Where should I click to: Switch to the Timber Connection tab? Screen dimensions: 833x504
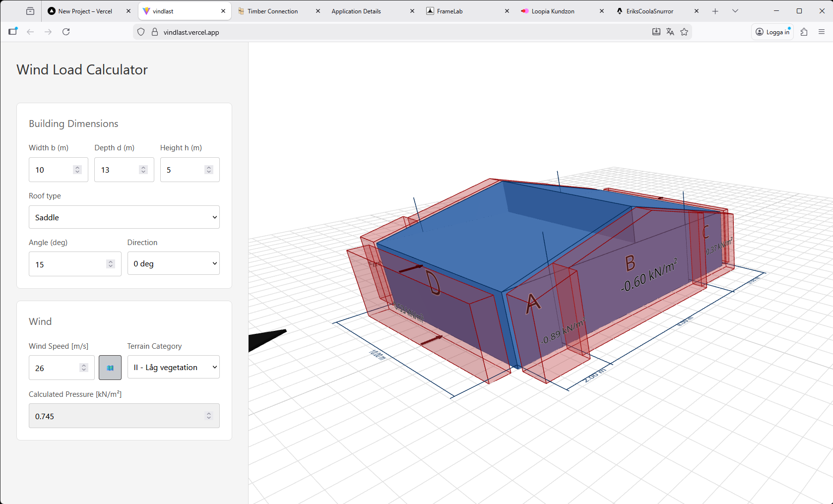tap(272, 11)
